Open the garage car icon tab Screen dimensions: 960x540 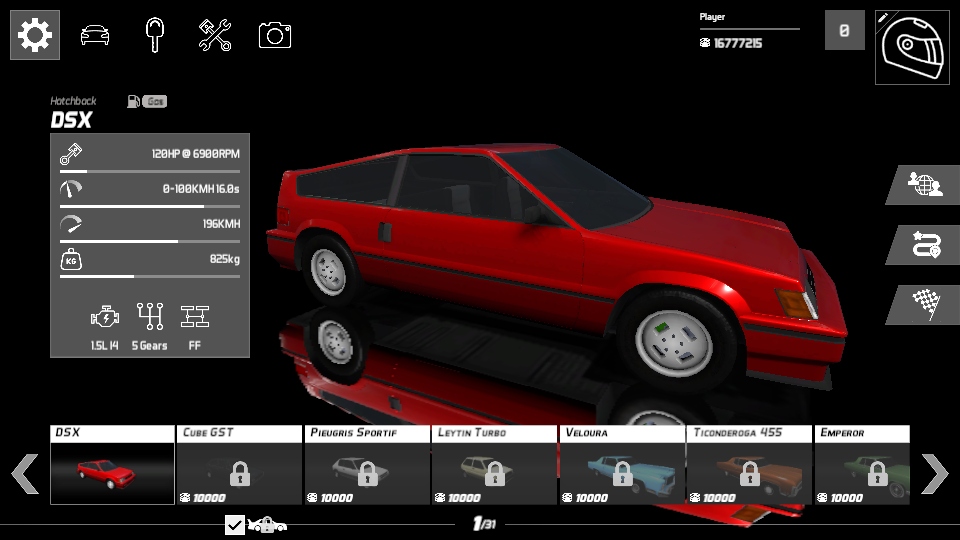point(95,36)
